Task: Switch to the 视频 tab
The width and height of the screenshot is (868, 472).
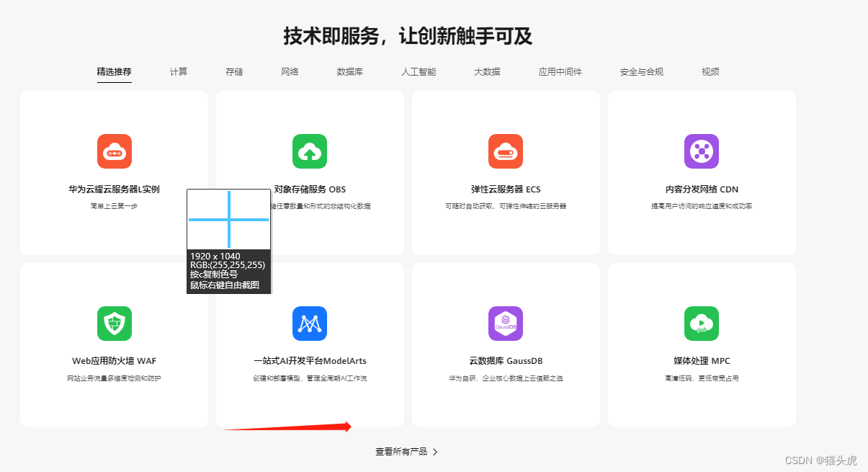Action: click(x=710, y=72)
